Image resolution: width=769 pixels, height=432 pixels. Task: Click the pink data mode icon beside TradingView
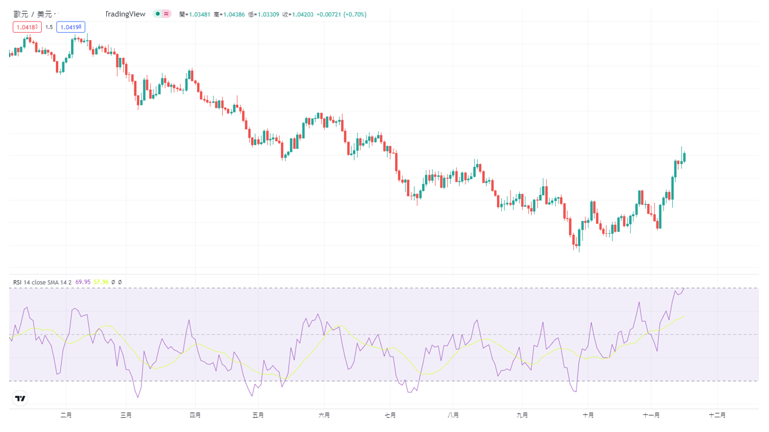(166, 14)
